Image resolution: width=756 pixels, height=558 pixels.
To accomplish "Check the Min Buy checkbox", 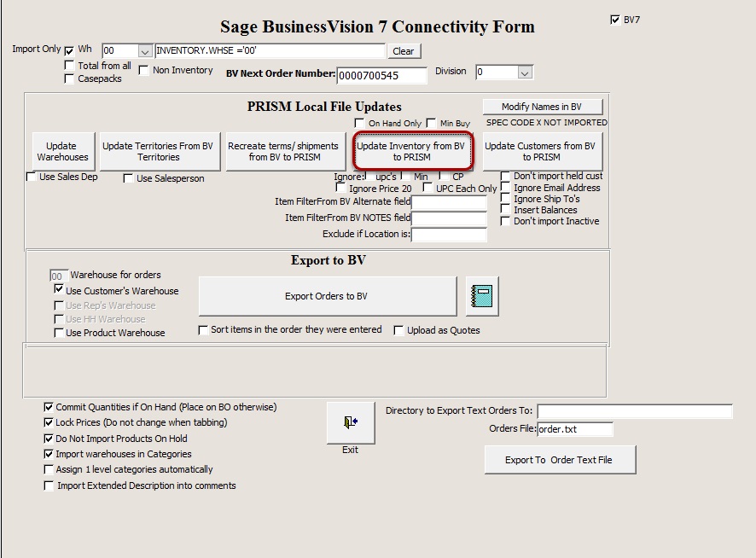I will click(431, 123).
